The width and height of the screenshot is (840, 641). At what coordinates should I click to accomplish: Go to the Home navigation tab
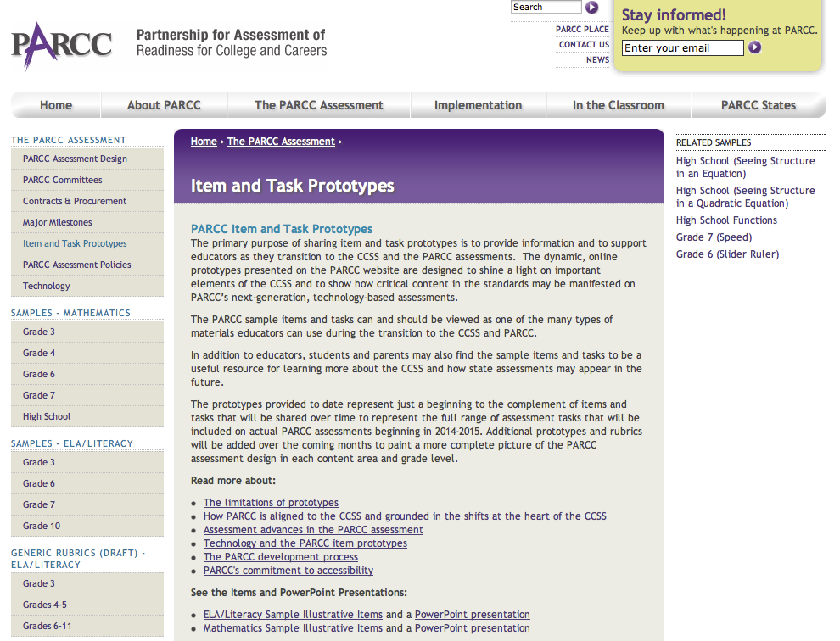56,105
